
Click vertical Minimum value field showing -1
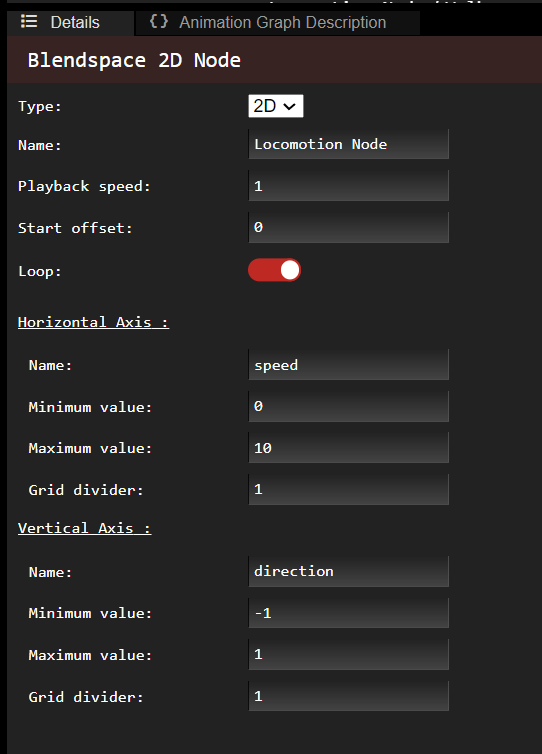click(349, 613)
